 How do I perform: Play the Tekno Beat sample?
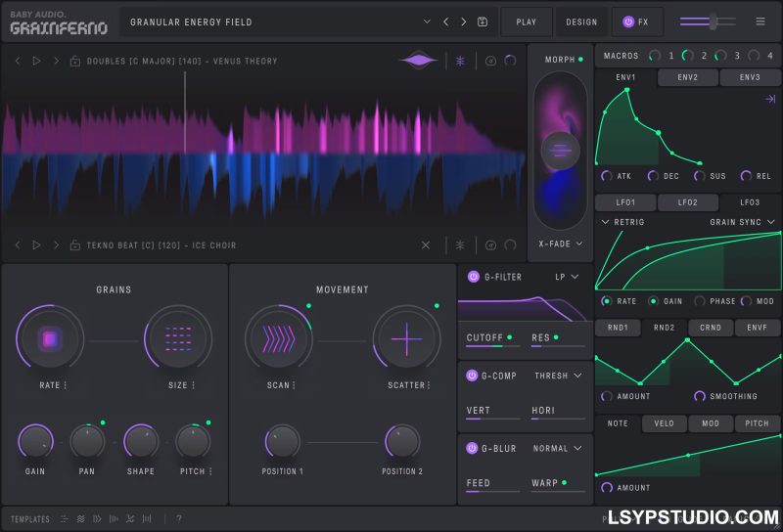[x=36, y=245]
